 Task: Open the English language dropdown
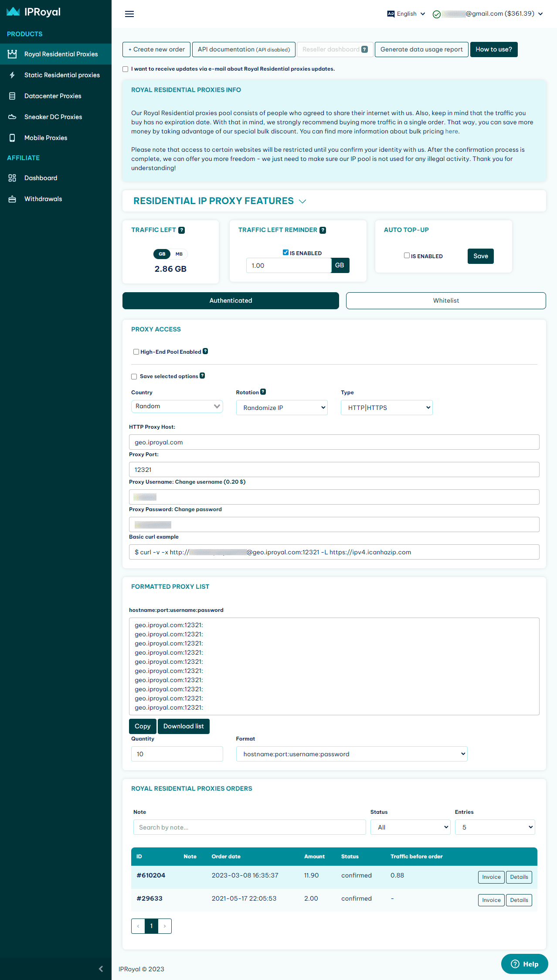coord(406,14)
